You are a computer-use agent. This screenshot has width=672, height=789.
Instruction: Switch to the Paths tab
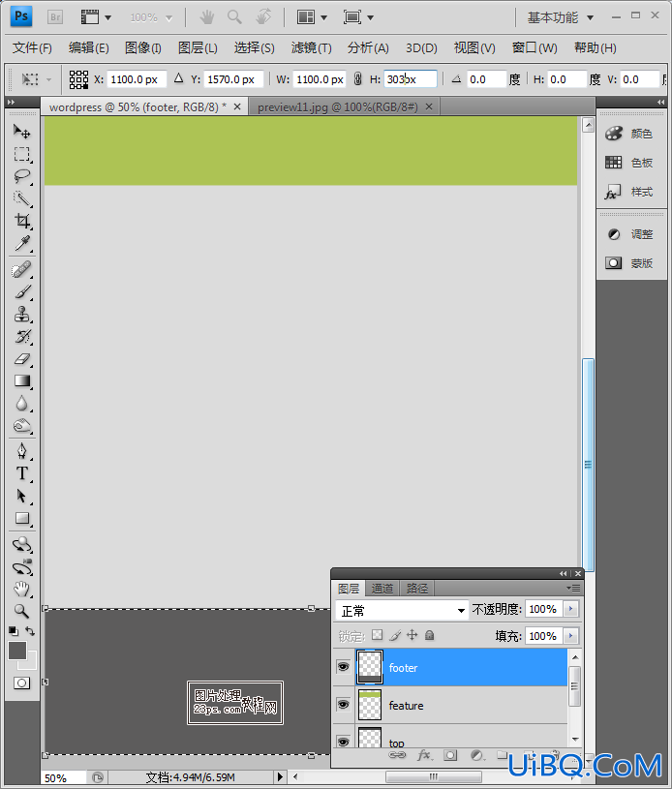(x=416, y=589)
